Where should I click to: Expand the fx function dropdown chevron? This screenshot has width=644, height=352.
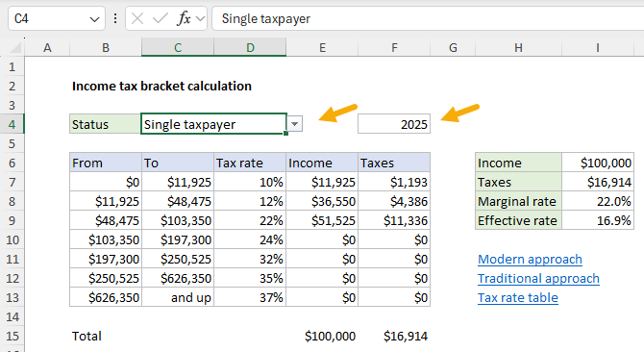pos(201,18)
